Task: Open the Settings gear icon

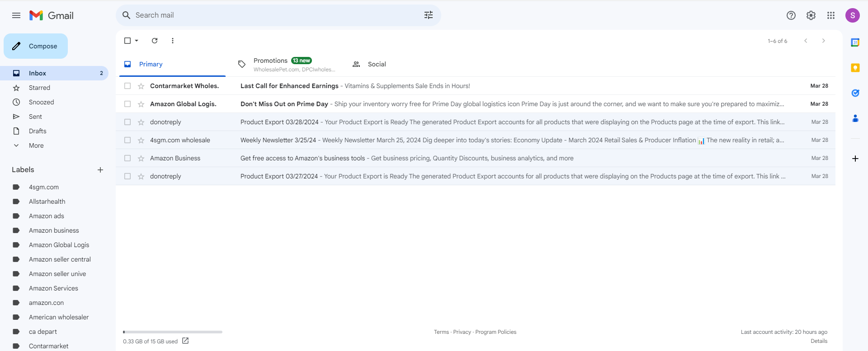Action: tap(811, 15)
